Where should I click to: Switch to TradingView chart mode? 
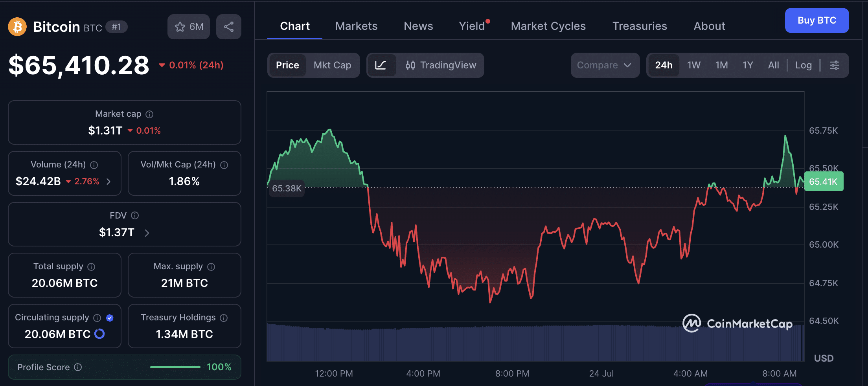point(441,65)
